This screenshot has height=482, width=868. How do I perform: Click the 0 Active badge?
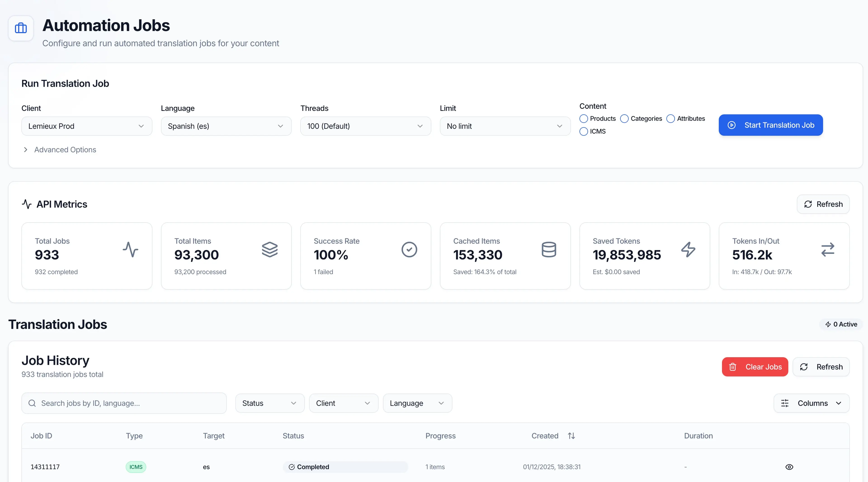coord(841,324)
